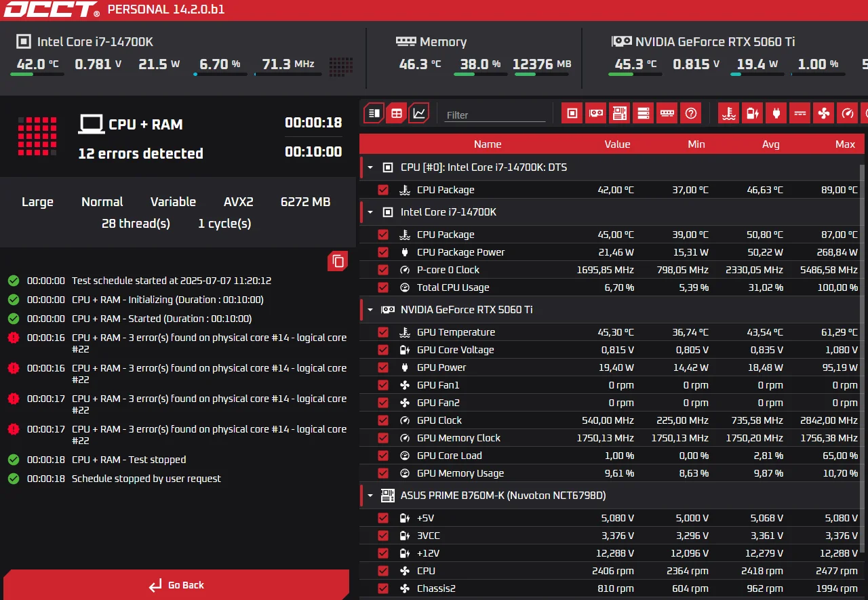Image resolution: width=868 pixels, height=600 pixels.
Task: Click the '6272 MB' test setting label
Action: point(305,201)
